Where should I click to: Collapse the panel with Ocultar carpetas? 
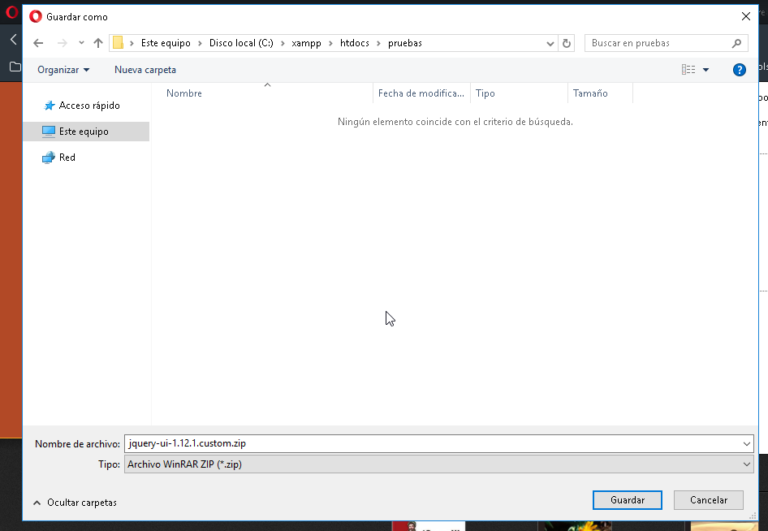75,502
